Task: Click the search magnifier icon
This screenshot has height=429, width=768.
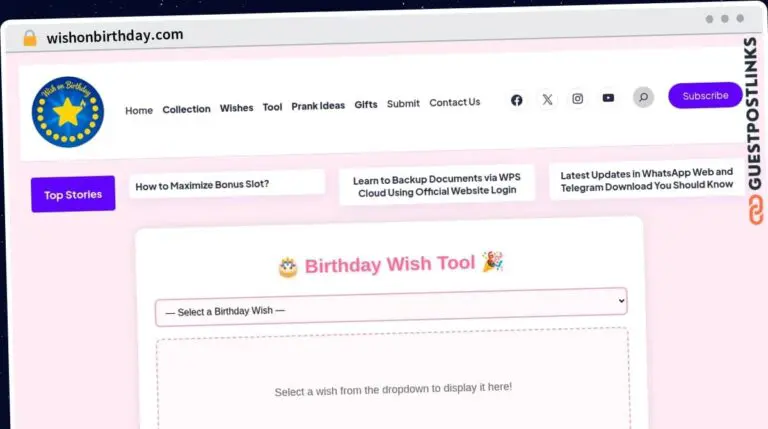Action: 644,97
